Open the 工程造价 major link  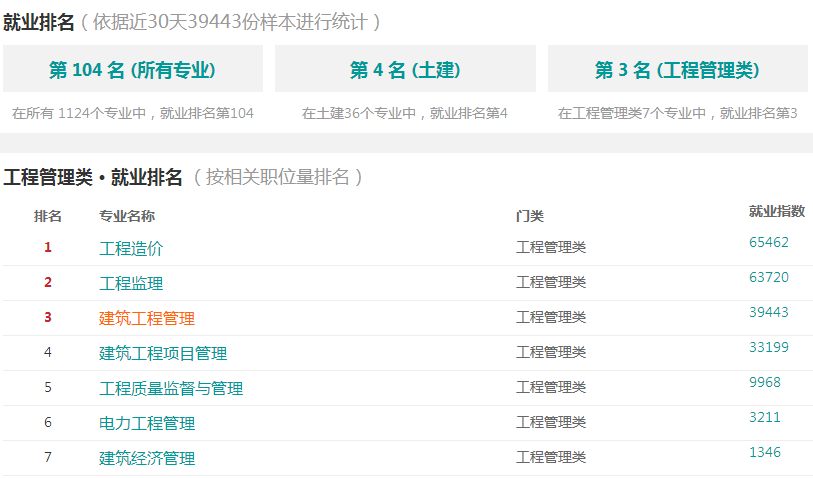point(131,248)
